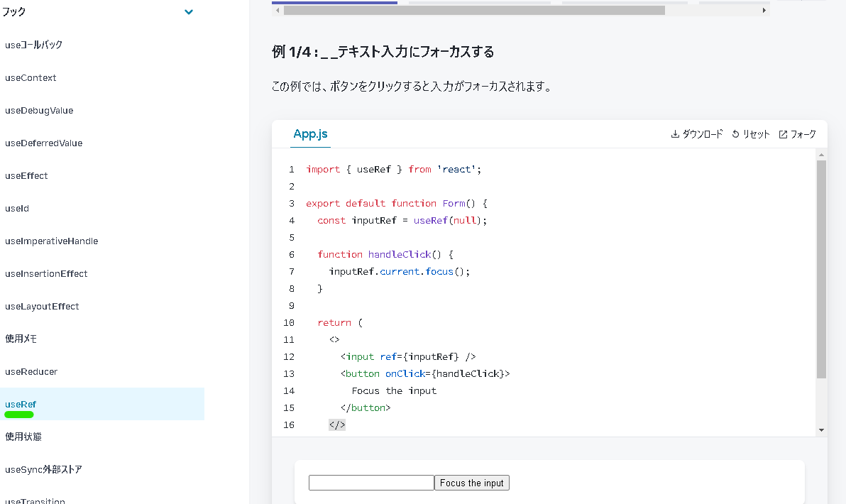Open the useContext sidebar link
This screenshot has width=846, height=504.
[x=31, y=77]
